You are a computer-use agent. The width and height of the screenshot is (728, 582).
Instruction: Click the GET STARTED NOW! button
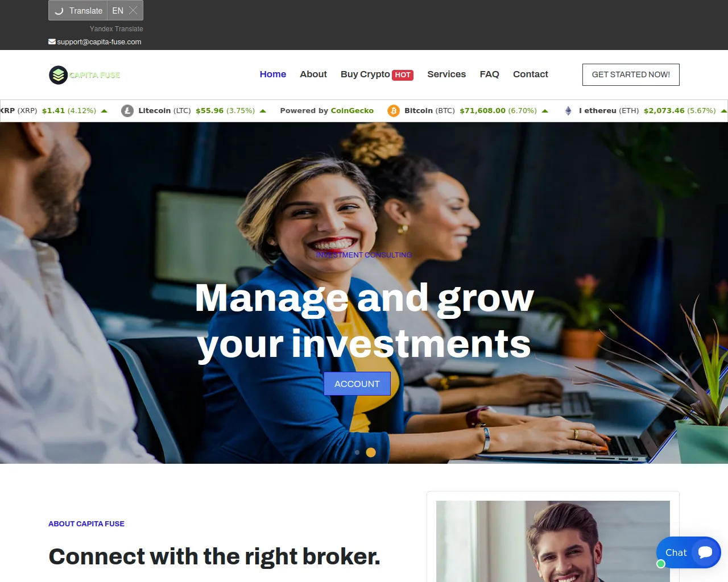pyautogui.click(x=631, y=74)
